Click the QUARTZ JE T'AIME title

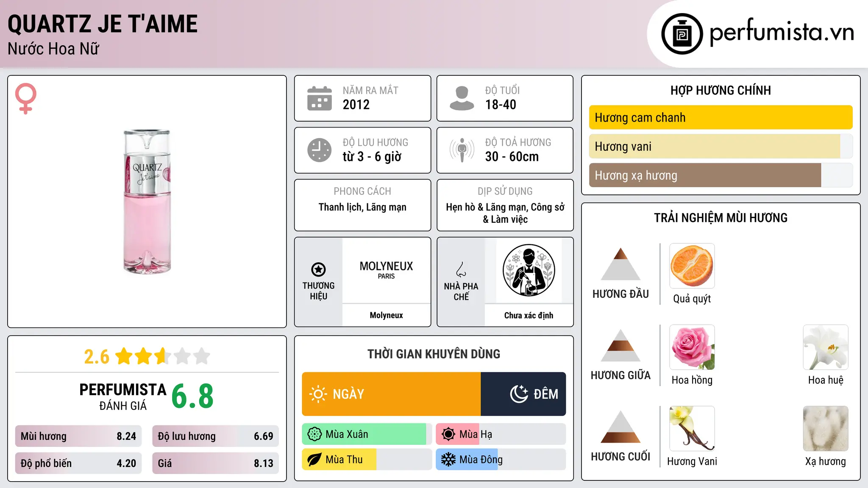click(103, 24)
